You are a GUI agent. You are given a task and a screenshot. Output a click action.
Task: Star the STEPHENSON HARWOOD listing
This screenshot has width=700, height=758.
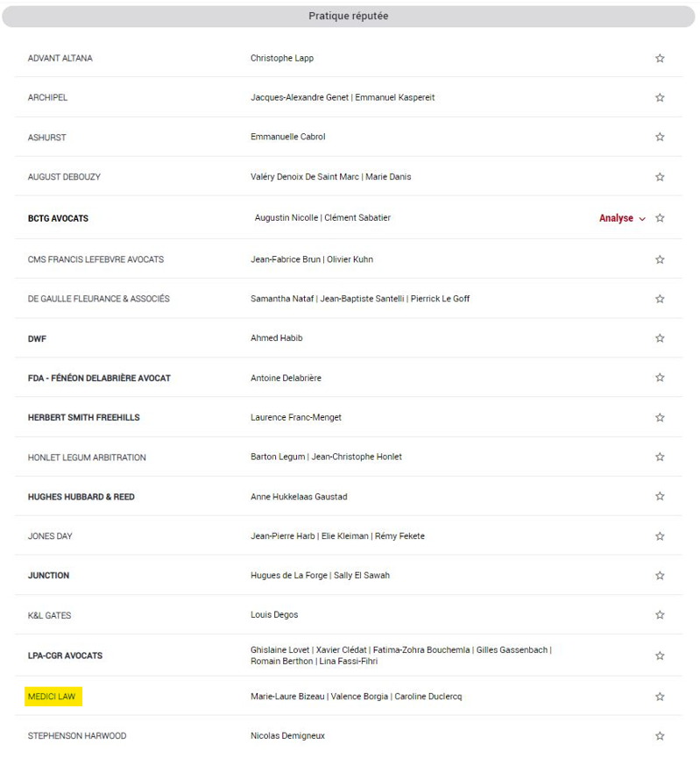click(x=660, y=736)
